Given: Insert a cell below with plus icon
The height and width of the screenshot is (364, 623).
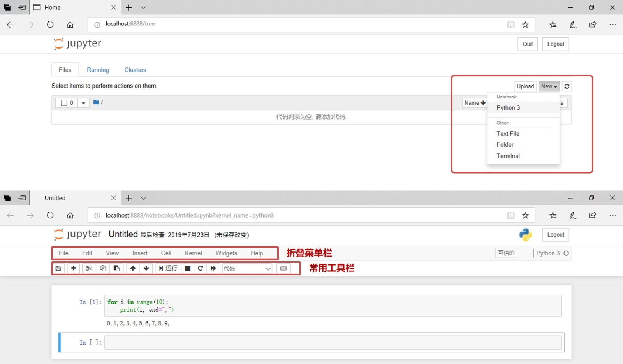Looking at the screenshot, I should [73, 268].
